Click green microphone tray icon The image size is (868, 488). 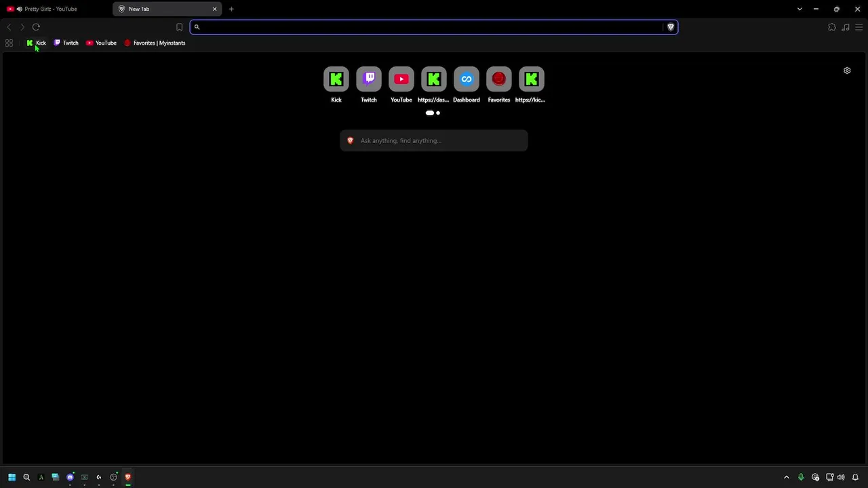click(801, 477)
